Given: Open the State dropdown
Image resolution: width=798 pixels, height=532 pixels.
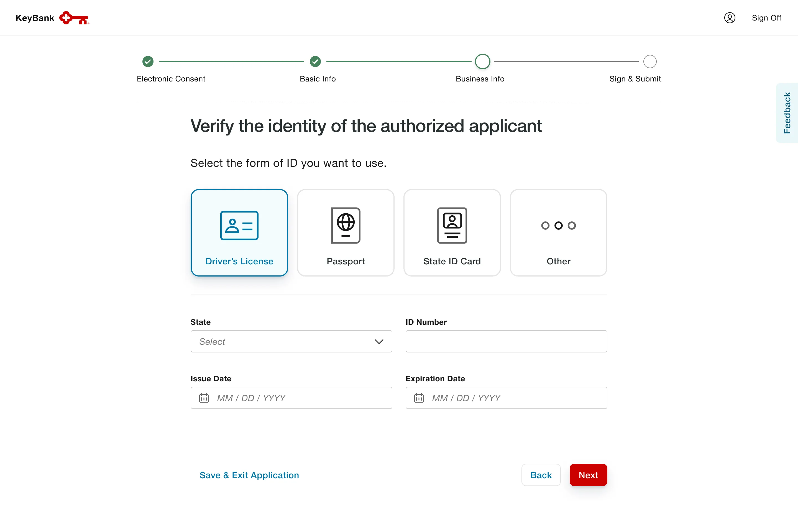Looking at the screenshot, I should tap(291, 341).
